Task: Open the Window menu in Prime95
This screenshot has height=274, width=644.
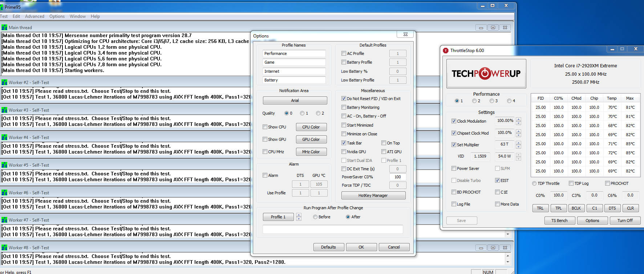Action: coord(78,16)
